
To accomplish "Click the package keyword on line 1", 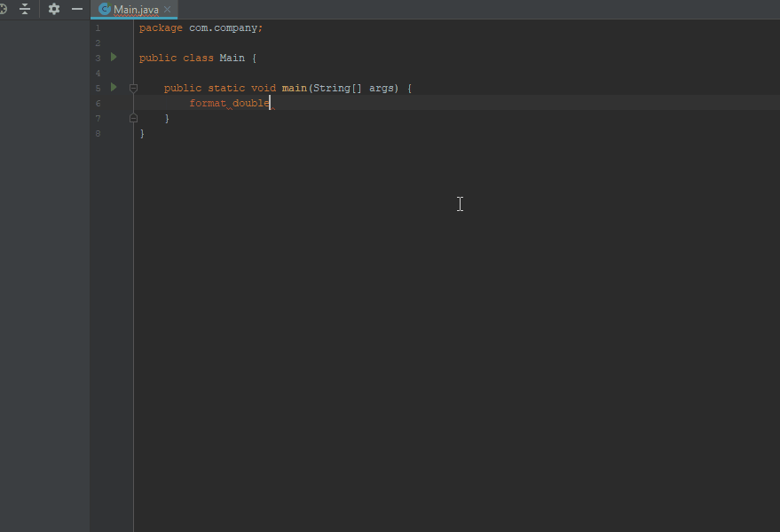I will 160,27.
